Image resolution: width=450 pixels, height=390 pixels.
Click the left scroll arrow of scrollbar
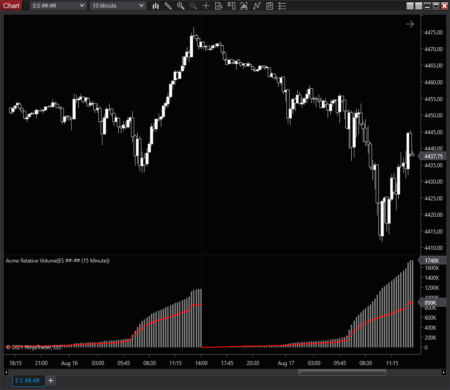coord(6,372)
